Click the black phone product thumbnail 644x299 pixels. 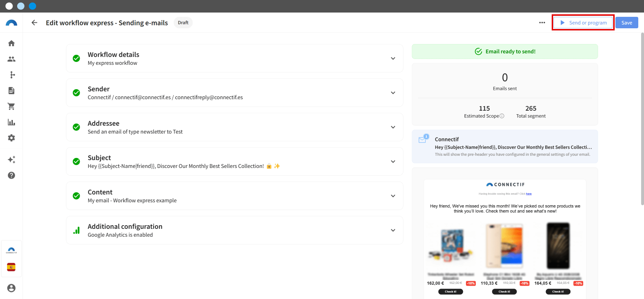pyautogui.click(x=558, y=246)
